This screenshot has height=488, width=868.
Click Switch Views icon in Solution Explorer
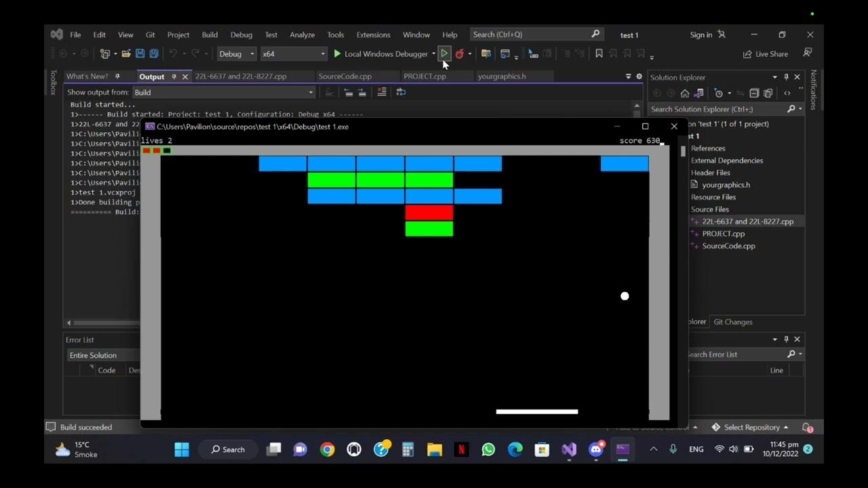coord(698,93)
